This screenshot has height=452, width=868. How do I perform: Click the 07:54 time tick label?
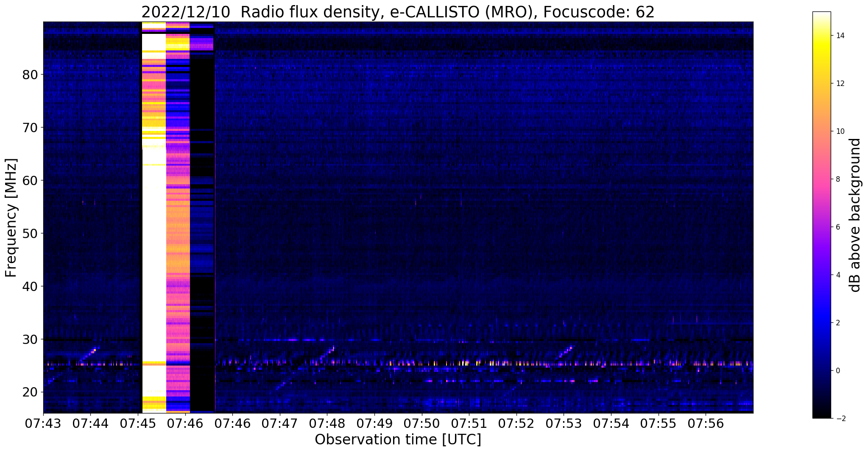click(611, 423)
